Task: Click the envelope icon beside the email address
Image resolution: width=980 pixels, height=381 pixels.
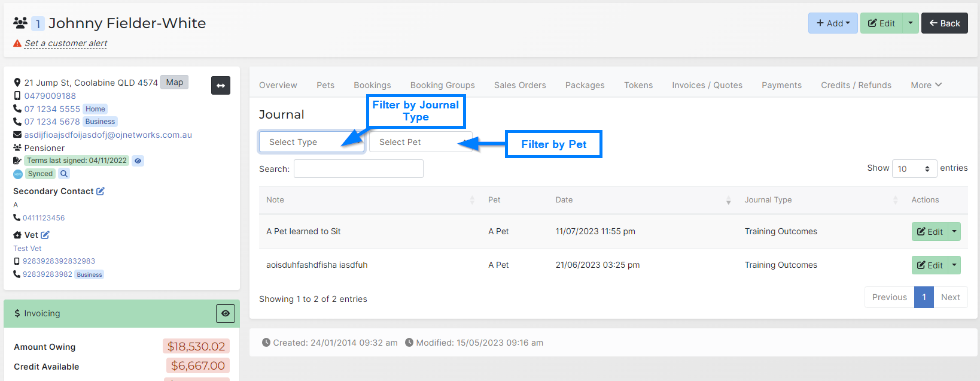Action: tap(17, 135)
